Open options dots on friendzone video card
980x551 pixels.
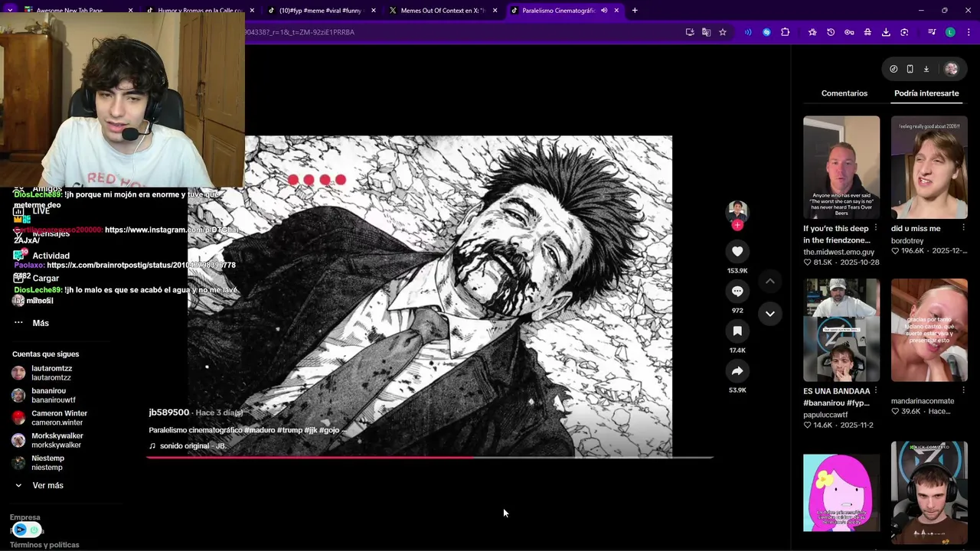pyautogui.click(x=875, y=228)
